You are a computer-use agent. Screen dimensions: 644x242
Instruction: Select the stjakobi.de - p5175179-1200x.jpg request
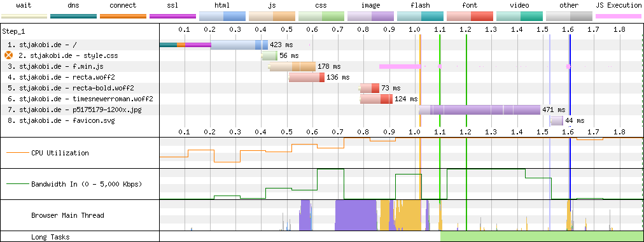pyautogui.click(x=322, y=110)
